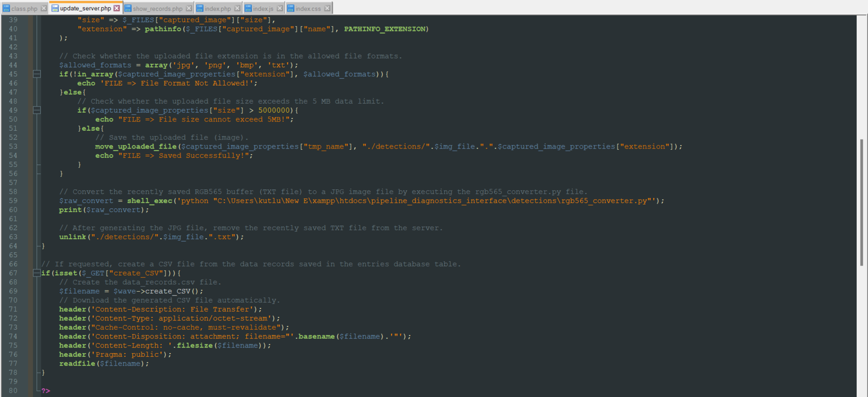Click line number 53 in the gutter
The height and width of the screenshot is (397, 868).
[13, 146]
